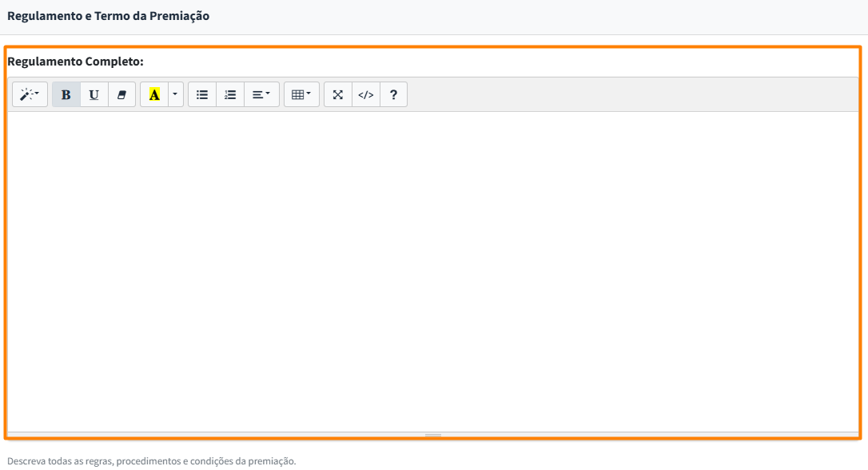The image size is (868, 470).
Task: Open the editor help dialog
Action: coord(393,94)
